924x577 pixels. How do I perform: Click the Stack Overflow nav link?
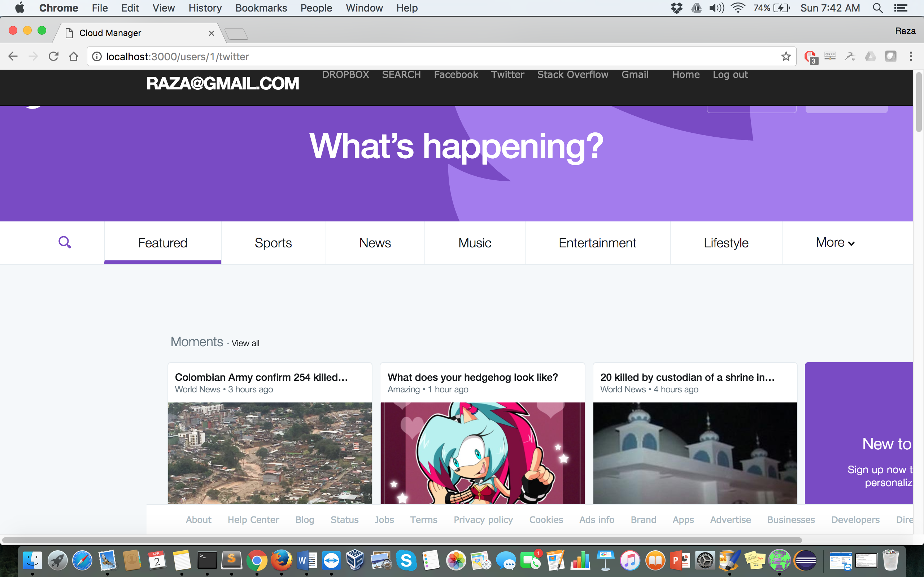click(x=572, y=74)
